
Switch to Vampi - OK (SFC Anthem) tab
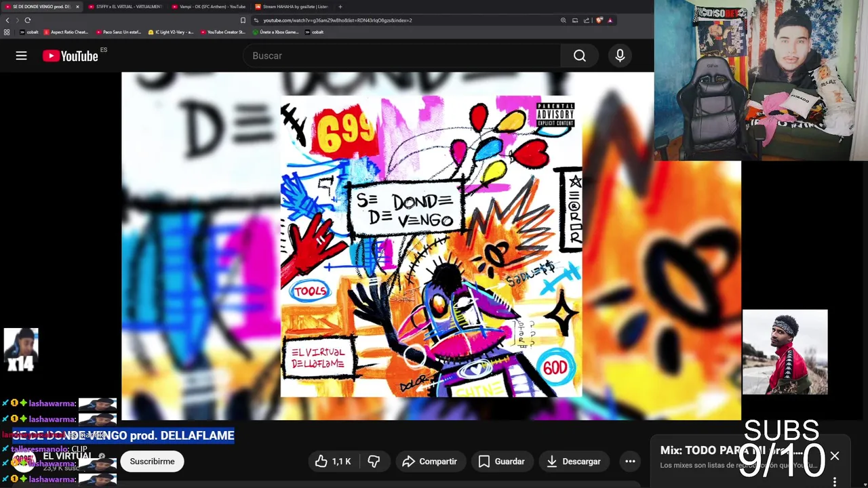coord(208,7)
